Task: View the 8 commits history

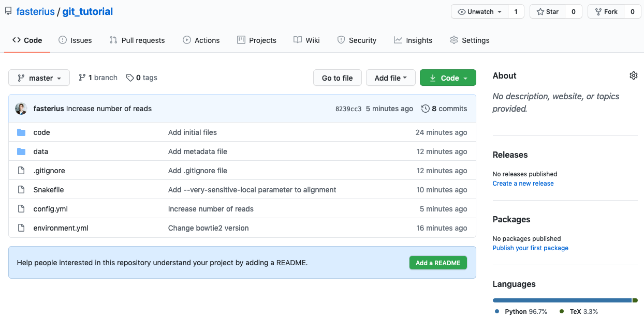Action: tap(444, 109)
